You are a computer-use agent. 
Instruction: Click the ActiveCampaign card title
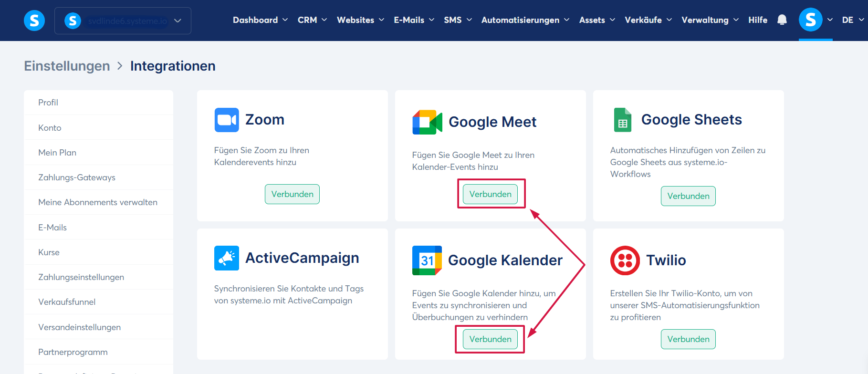[302, 258]
